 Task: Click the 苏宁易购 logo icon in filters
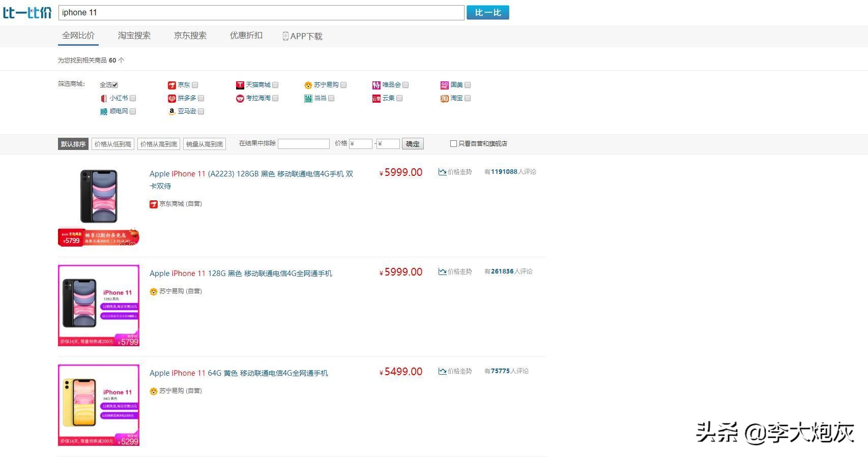click(x=308, y=85)
